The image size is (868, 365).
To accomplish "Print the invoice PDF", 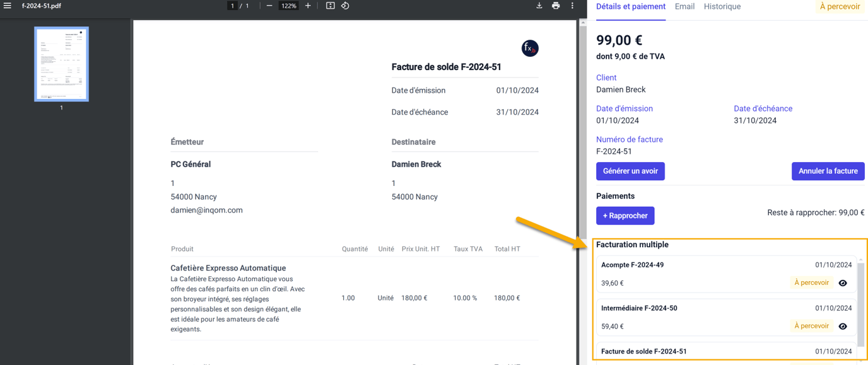I will coord(556,6).
